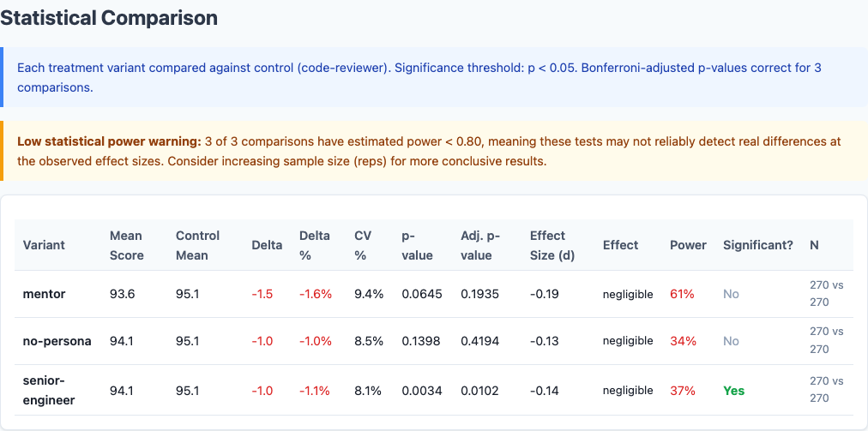
Task: Click the Significant? column header
Action: click(758, 245)
